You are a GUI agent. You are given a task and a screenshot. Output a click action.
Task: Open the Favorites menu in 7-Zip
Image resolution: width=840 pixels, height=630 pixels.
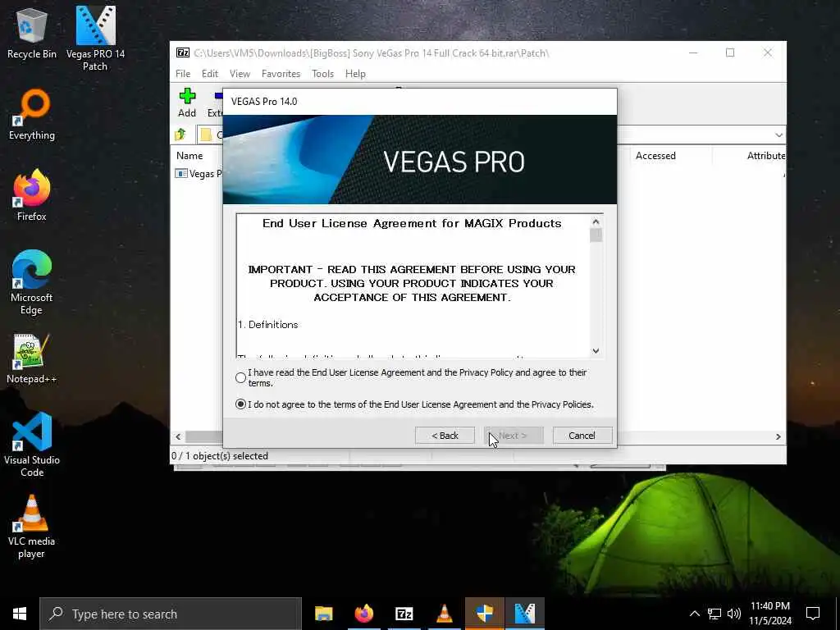click(281, 74)
